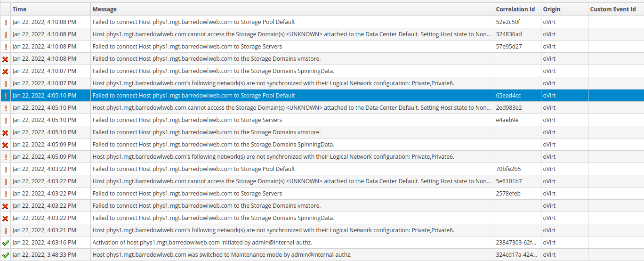Select the 4:03:22 PM unknown Storage Domain event 5e6101b7
Screen dimensions: 644x261
292,181
